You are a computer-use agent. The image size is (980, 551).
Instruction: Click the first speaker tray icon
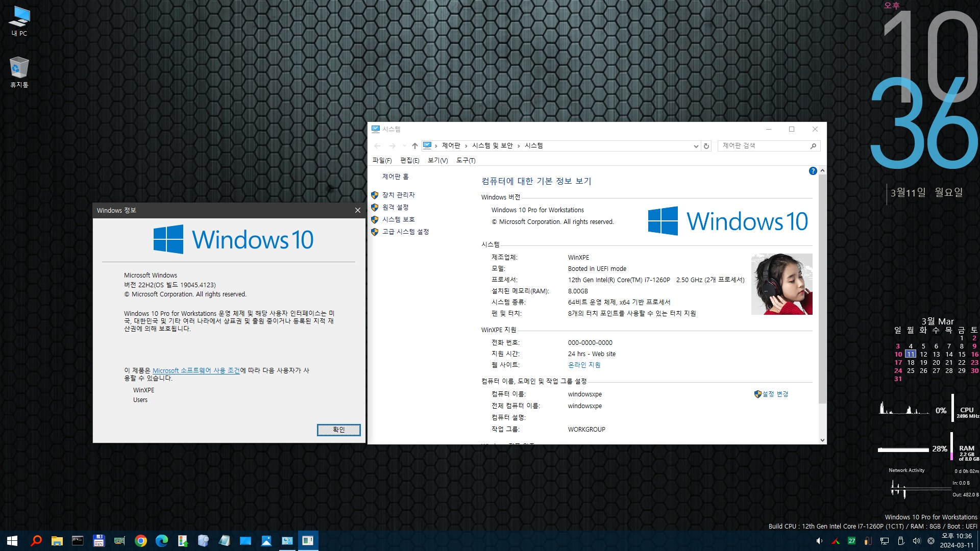click(819, 541)
